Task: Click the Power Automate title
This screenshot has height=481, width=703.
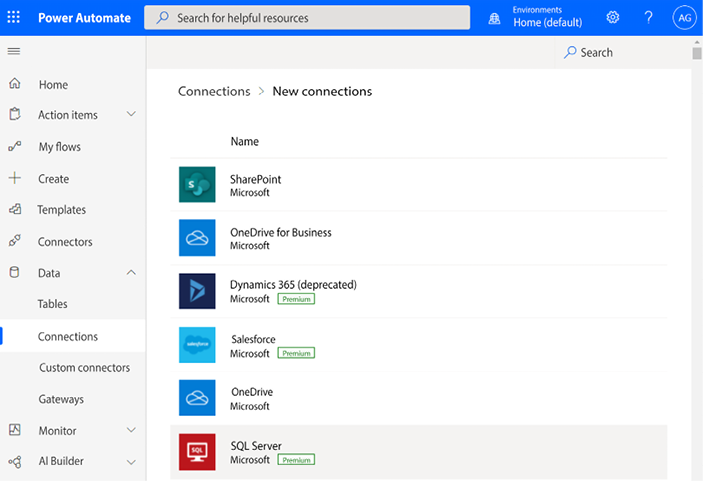Action: 84,18
